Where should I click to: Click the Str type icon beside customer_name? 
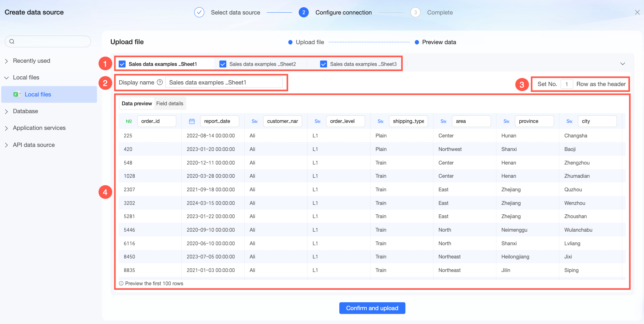coord(255,121)
